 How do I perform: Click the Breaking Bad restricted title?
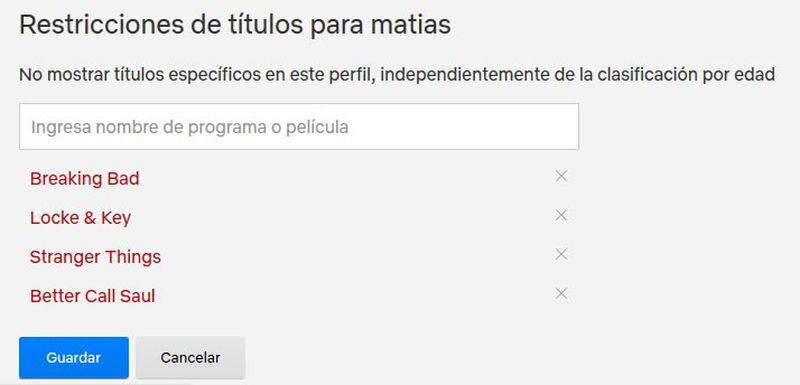tap(85, 179)
